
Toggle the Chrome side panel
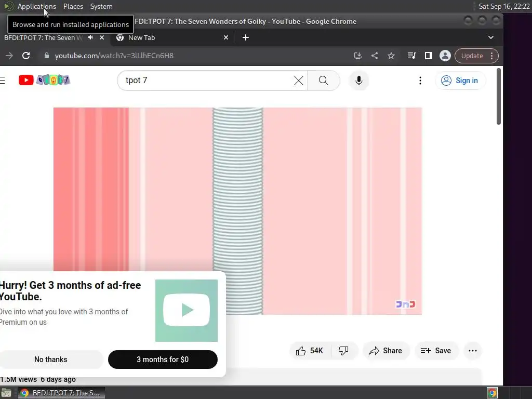pos(429,56)
